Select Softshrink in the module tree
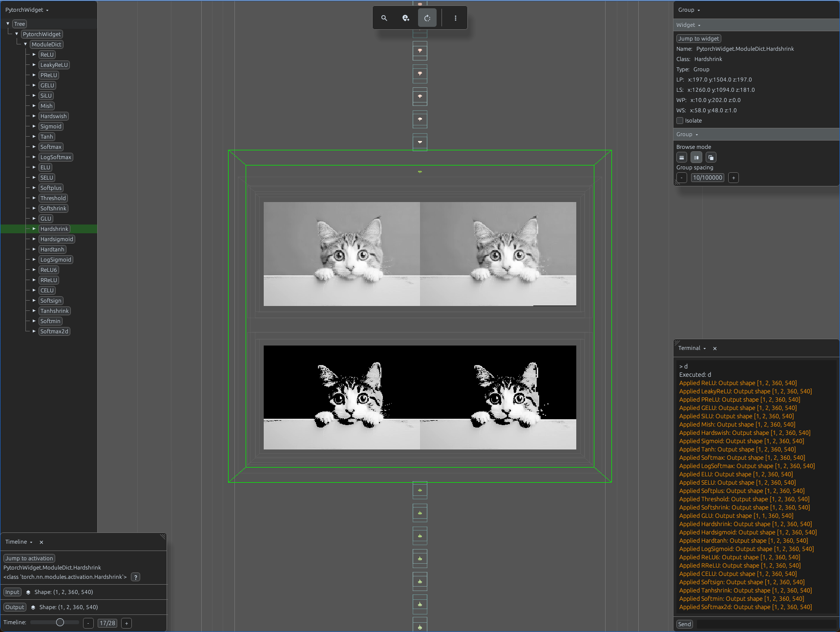The width and height of the screenshot is (840, 632). [53, 208]
